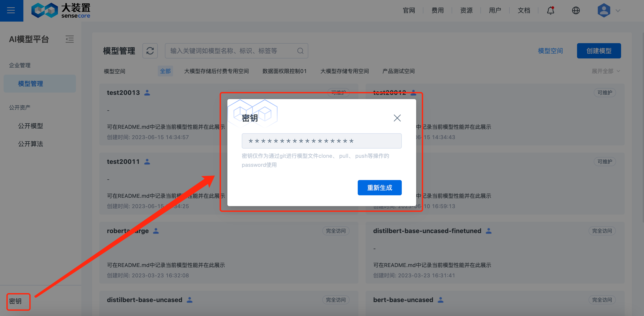This screenshot has height=316, width=644.
Task: Click the search magnifier icon
Action: tap(300, 51)
